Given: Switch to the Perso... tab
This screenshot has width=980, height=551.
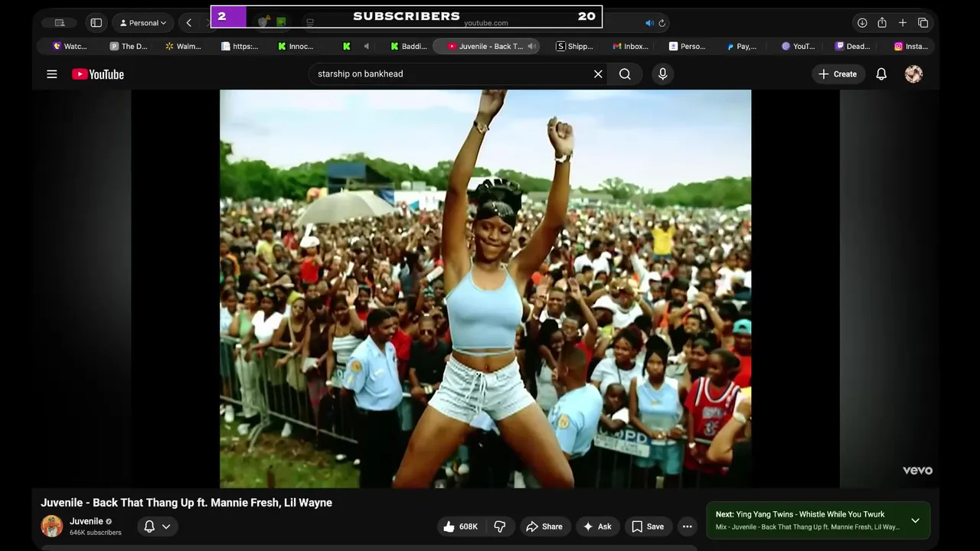Looking at the screenshot, I should [688, 47].
